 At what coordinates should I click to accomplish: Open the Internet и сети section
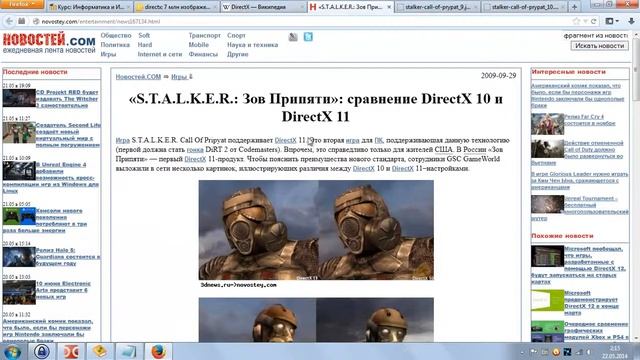click(160, 54)
